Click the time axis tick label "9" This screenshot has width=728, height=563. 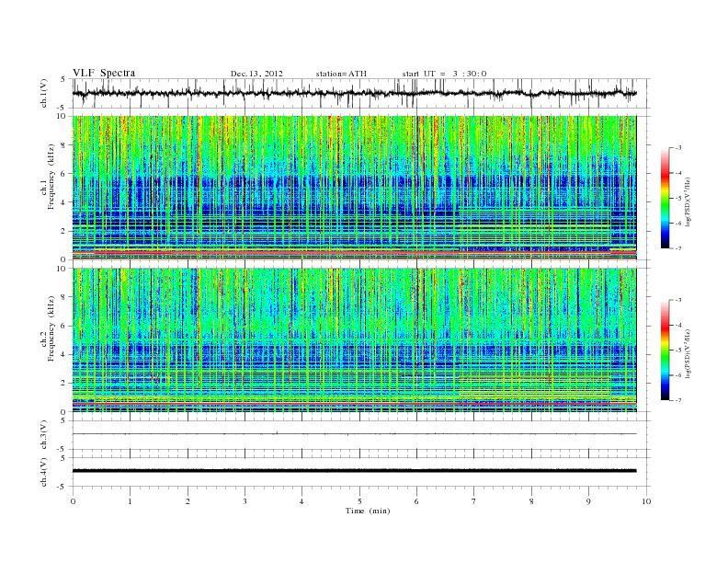(x=588, y=501)
